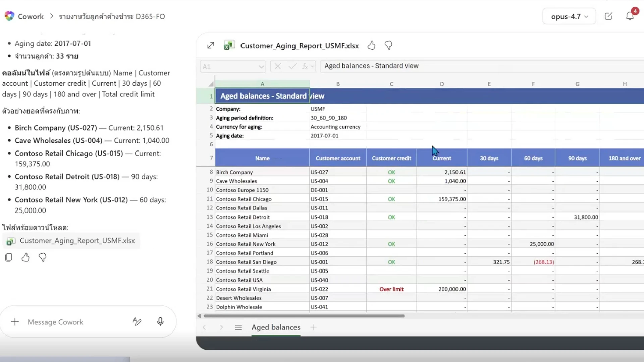644x362 pixels.
Task: Select column G header
Action: point(577,84)
